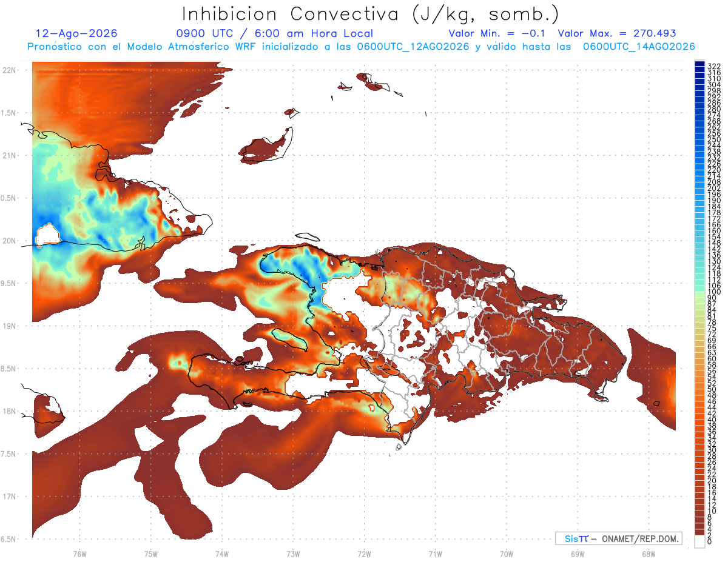This screenshot has height=562, width=728.
Task: Click the '76W' longitude label
Action: coord(79,554)
